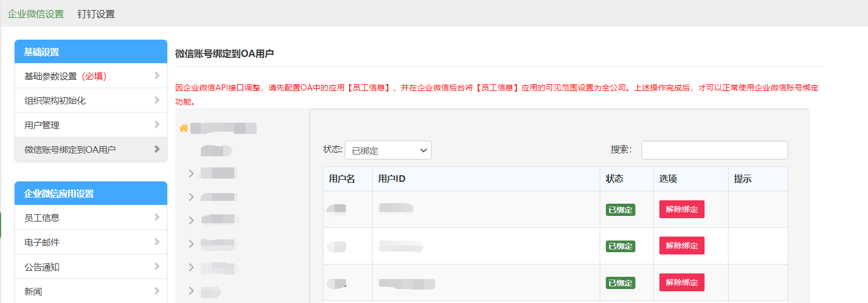
Task: Click into the 搜索 input field
Action: [x=714, y=150]
